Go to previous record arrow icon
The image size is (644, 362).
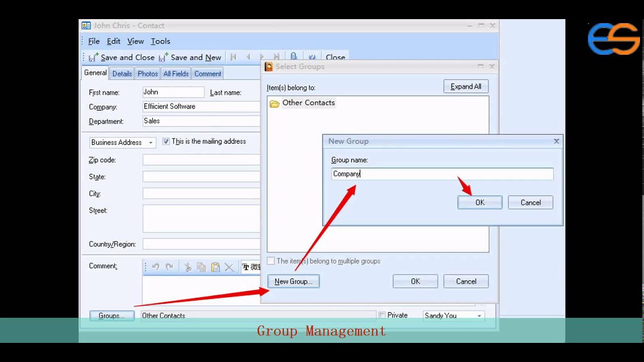pyautogui.click(x=248, y=57)
